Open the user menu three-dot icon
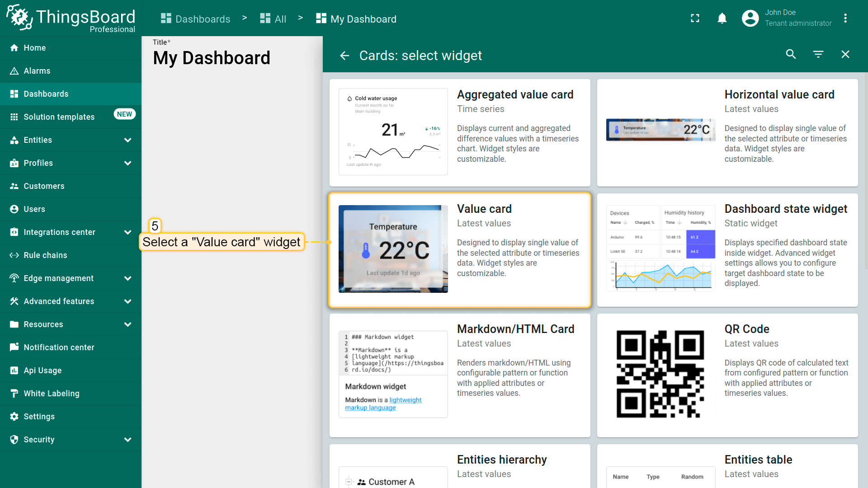The image size is (868, 488). coord(845,19)
